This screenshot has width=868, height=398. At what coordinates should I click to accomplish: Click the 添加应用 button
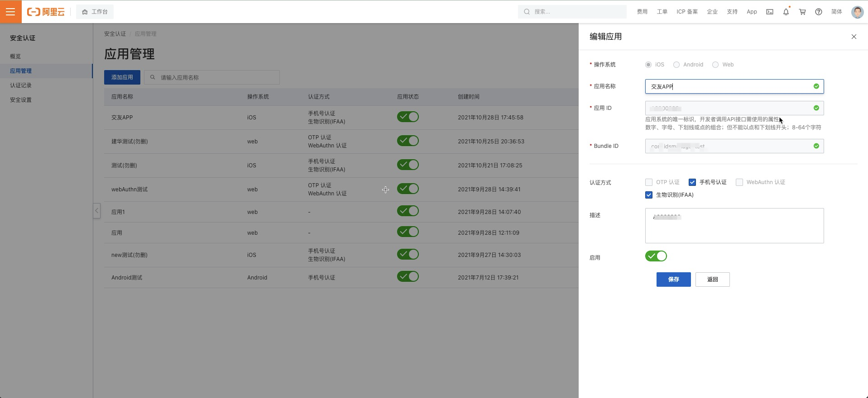[x=122, y=77]
